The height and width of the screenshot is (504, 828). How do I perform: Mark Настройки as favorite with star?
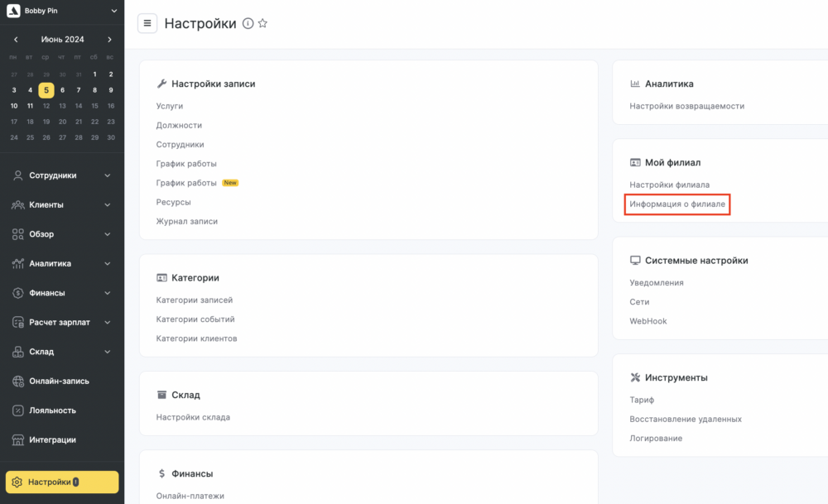[x=262, y=23]
